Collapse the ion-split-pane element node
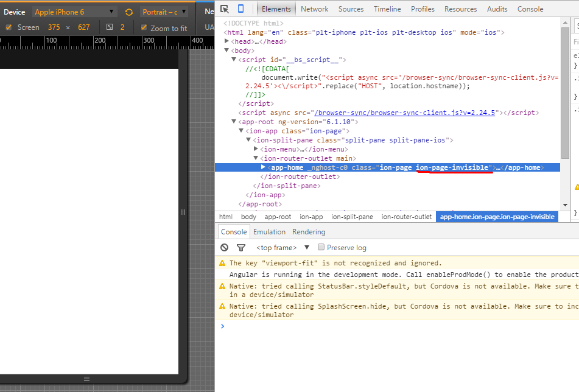Viewport: 579px width, 392px height. pyautogui.click(x=248, y=140)
